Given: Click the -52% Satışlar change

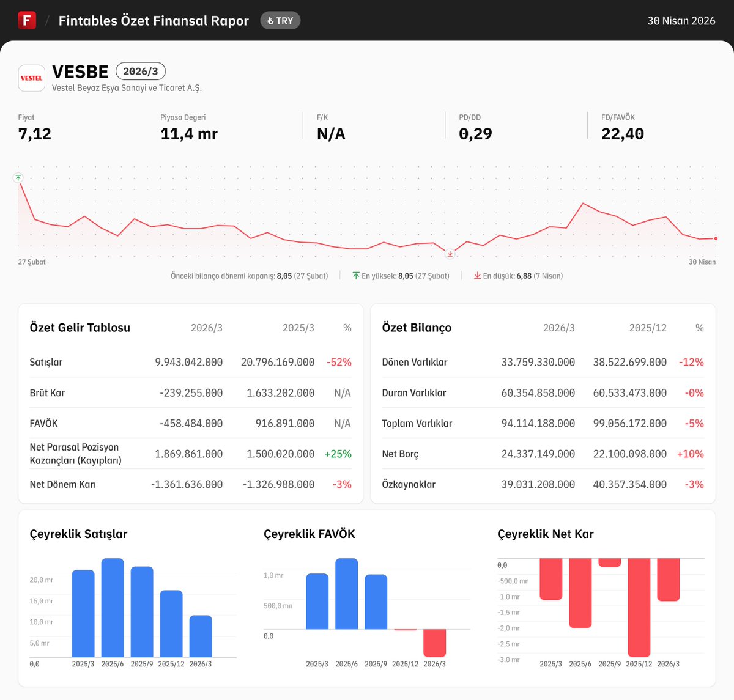Looking at the screenshot, I should point(339,362).
